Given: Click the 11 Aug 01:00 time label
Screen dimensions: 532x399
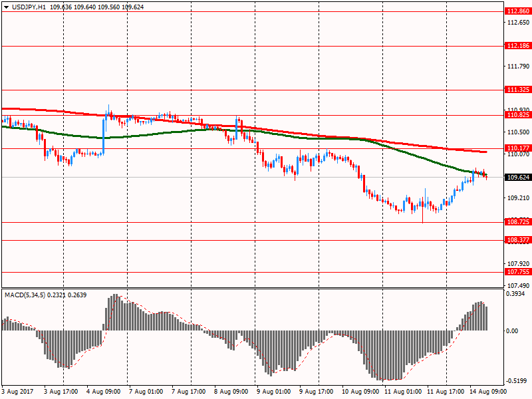Looking at the screenshot, I should pos(403,392).
